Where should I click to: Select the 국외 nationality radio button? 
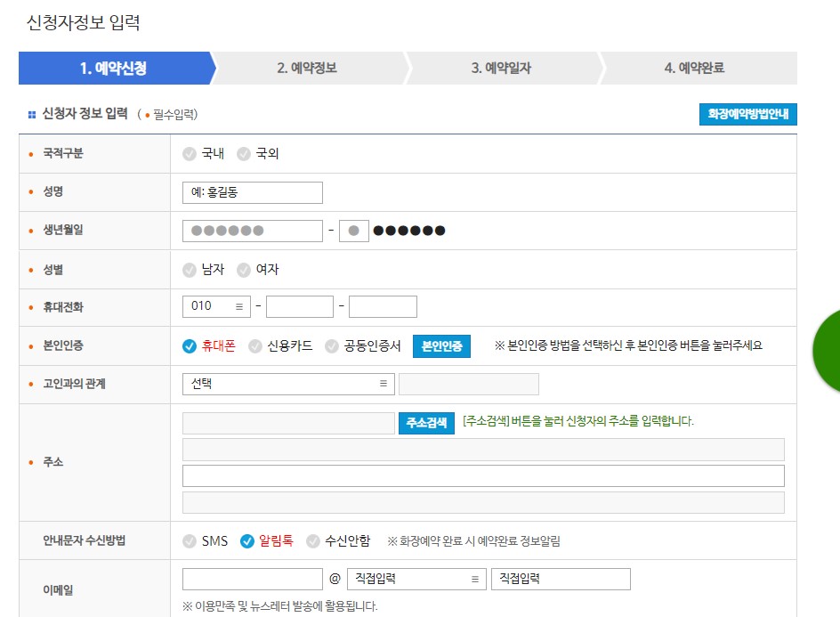244,154
